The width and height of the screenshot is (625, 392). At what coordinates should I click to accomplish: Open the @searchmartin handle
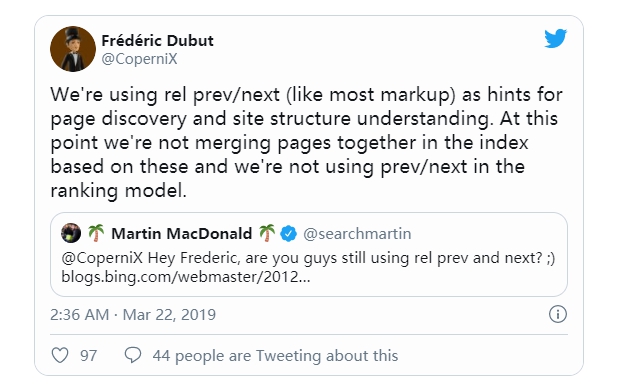(x=357, y=234)
